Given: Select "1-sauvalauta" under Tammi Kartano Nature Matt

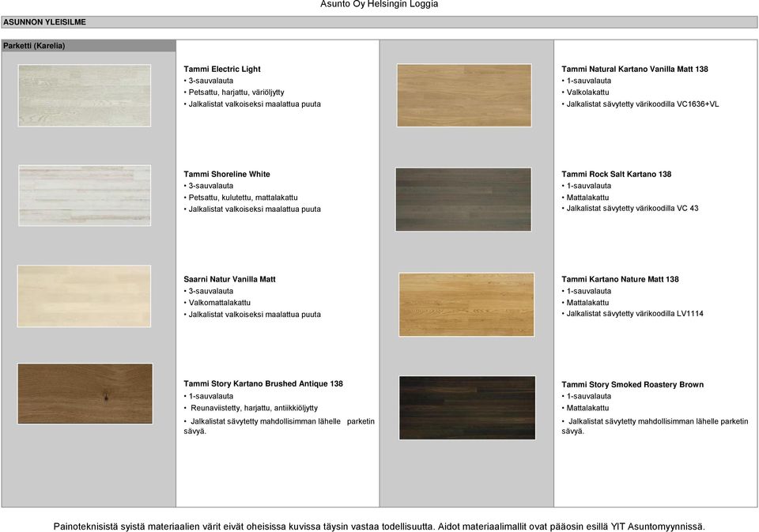Looking at the screenshot, I should pyautogui.click(x=586, y=292).
